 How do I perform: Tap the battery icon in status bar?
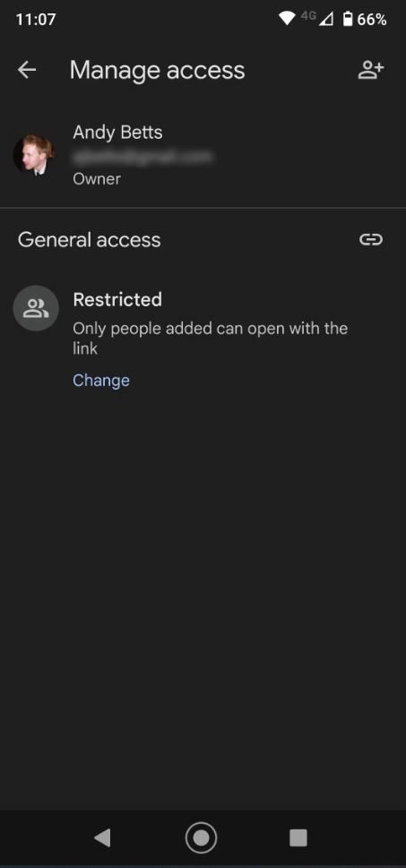coord(348,20)
